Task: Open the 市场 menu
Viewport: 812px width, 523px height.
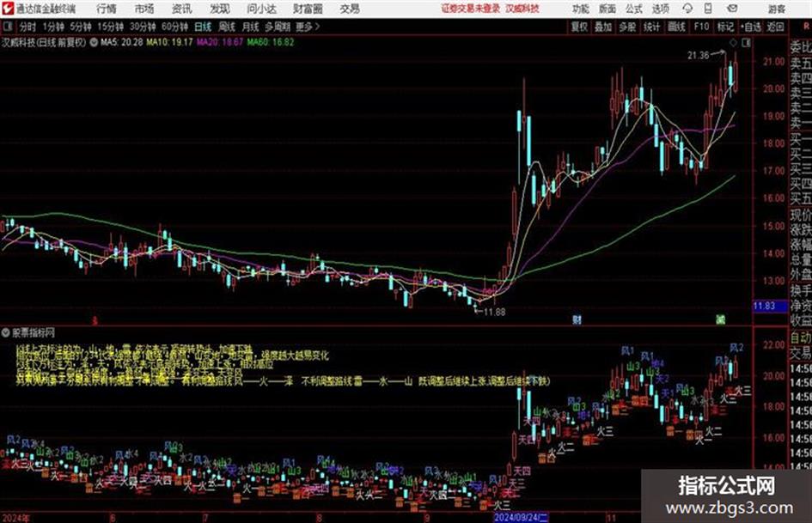Action: click(144, 9)
